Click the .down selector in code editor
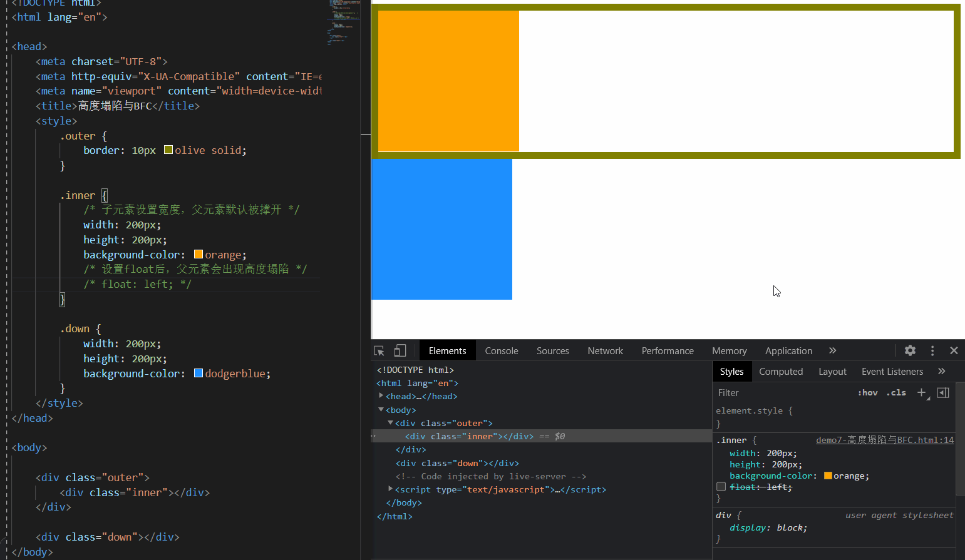The height and width of the screenshot is (560, 965). click(75, 328)
